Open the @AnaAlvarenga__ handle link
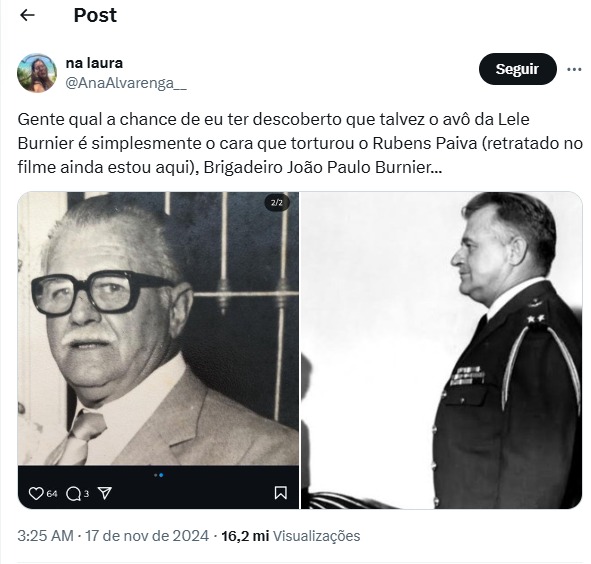This screenshot has width=591, height=564. click(x=126, y=83)
